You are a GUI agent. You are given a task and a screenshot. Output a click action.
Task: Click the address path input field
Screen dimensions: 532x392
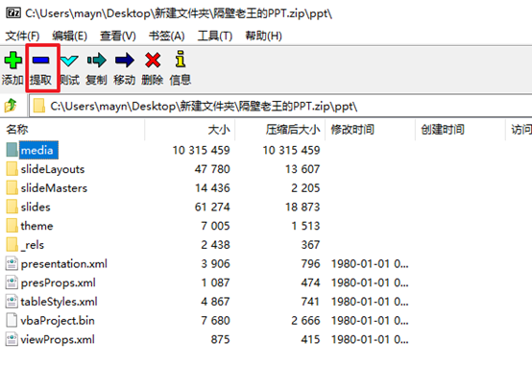280,107
